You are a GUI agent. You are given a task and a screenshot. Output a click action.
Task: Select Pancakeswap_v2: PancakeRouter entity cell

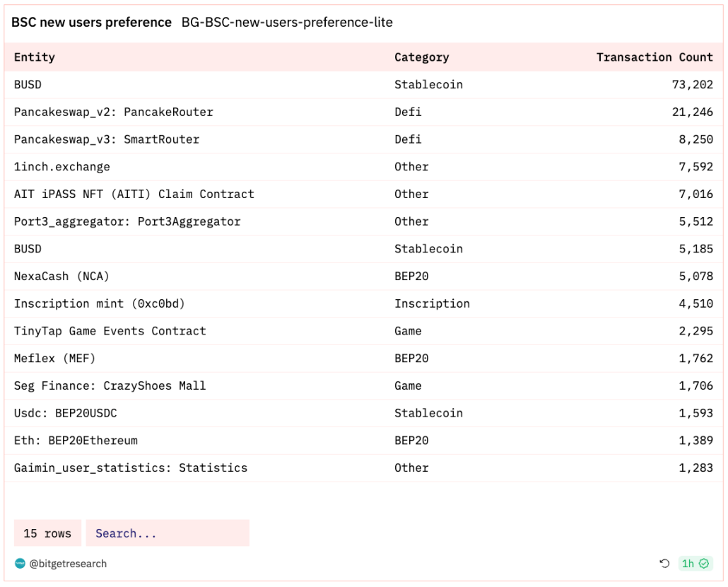(114, 112)
